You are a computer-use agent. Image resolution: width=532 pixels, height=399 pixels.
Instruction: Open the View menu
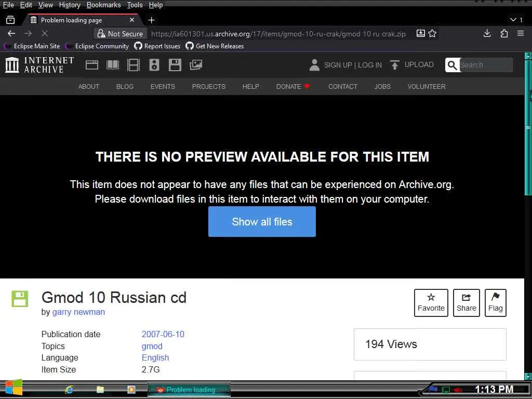coord(46,5)
